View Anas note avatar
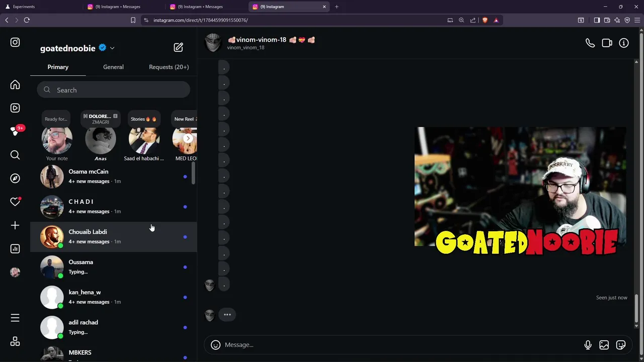Image resolution: width=644 pixels, height=362 pixels. [x=101, y=140]
